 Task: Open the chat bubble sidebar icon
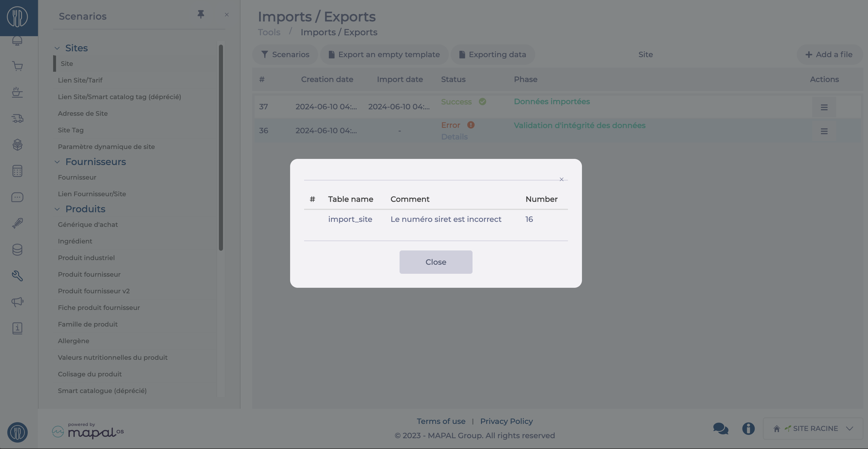pos(17,197)
